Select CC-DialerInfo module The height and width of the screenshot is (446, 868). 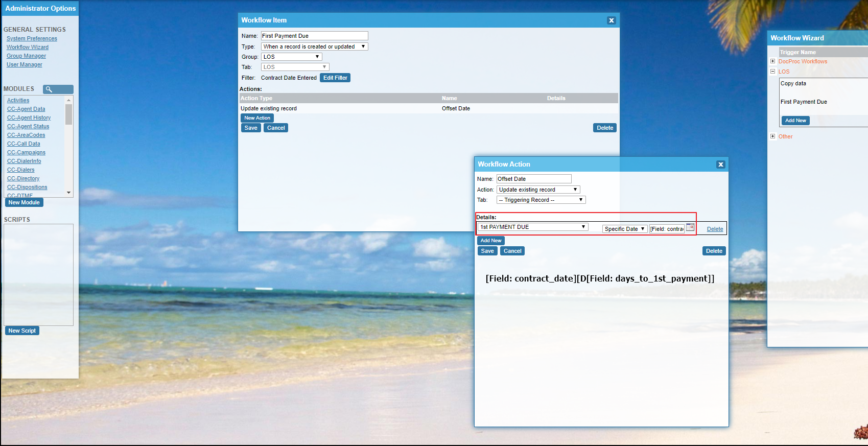coord(24,161)
